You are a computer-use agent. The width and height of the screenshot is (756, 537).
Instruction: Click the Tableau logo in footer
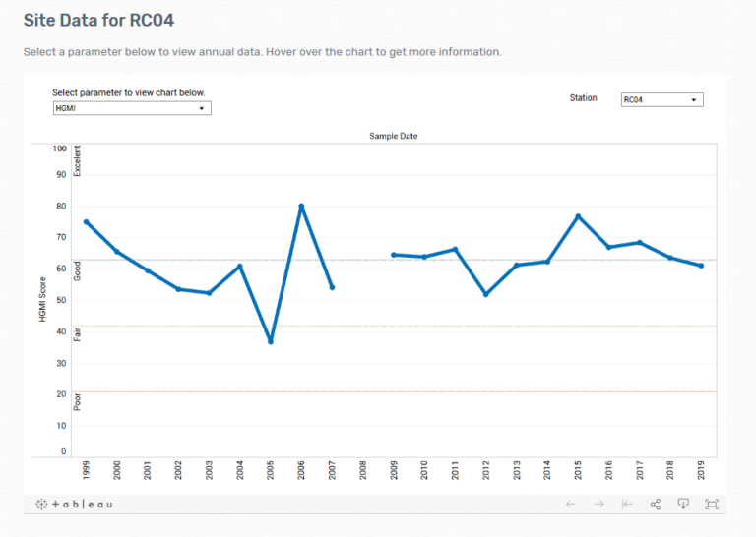pos(74,505)
